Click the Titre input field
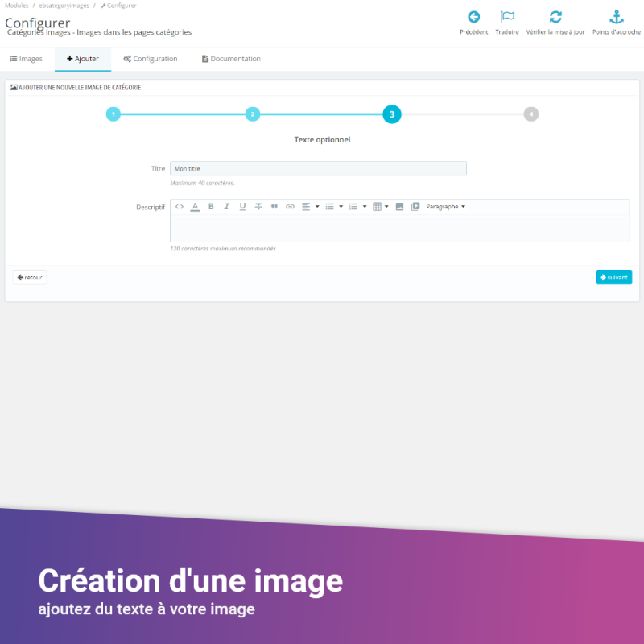This screenshot has width=644, height=644. pos(318,168)
